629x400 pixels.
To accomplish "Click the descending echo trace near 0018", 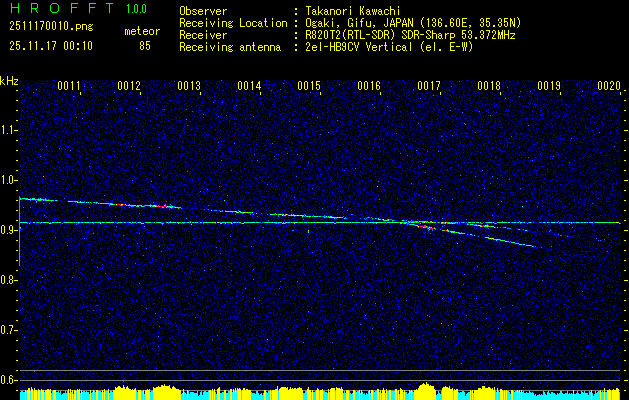I will pos(509,242).
